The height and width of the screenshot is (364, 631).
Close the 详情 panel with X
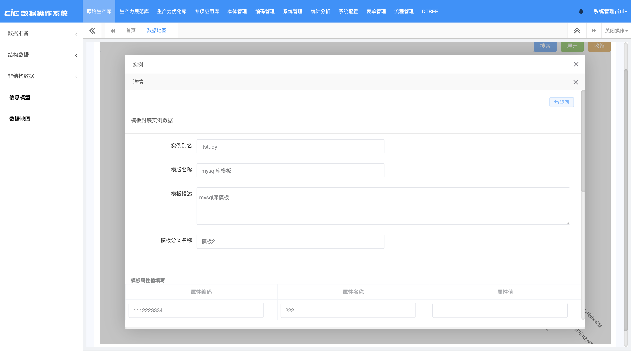[575, 82]
